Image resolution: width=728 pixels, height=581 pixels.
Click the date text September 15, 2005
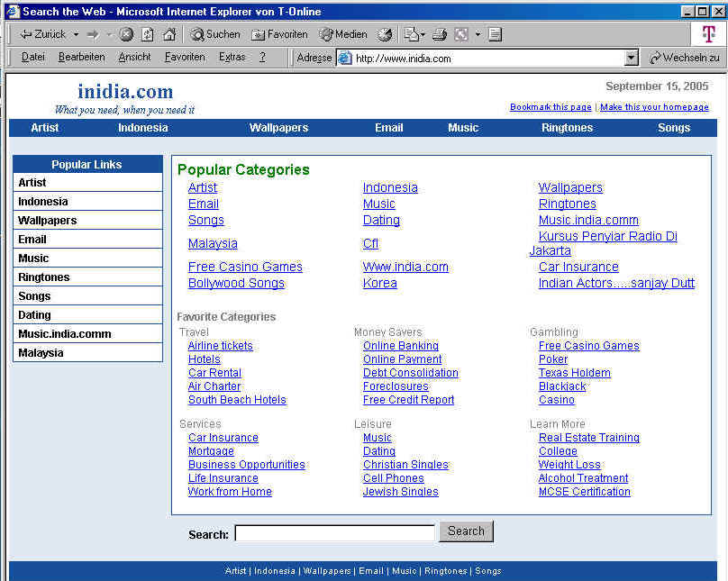(657, 86)
